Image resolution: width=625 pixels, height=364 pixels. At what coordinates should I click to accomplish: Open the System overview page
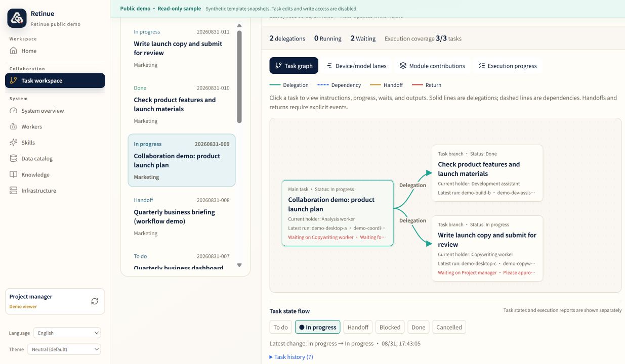(55, 111)
